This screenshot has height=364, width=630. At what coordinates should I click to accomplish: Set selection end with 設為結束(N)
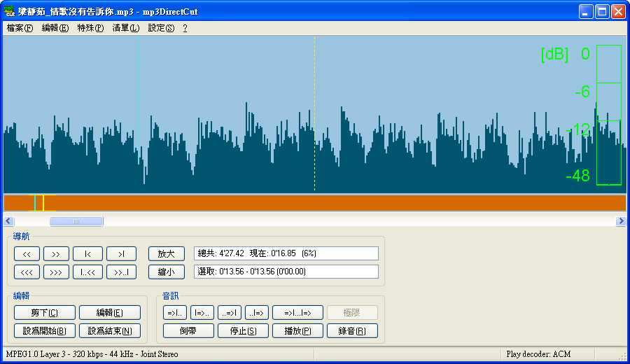point(110,330)
